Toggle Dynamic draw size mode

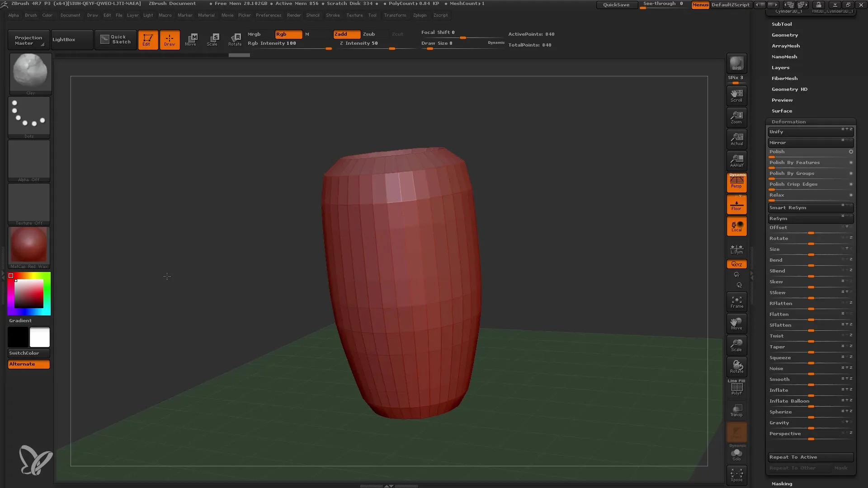[x=495, y=43]
